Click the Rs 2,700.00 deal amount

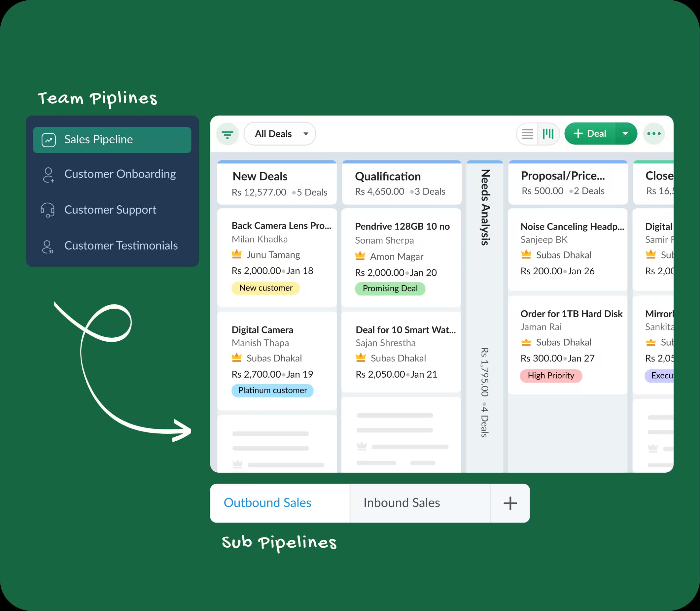[256, 374]
